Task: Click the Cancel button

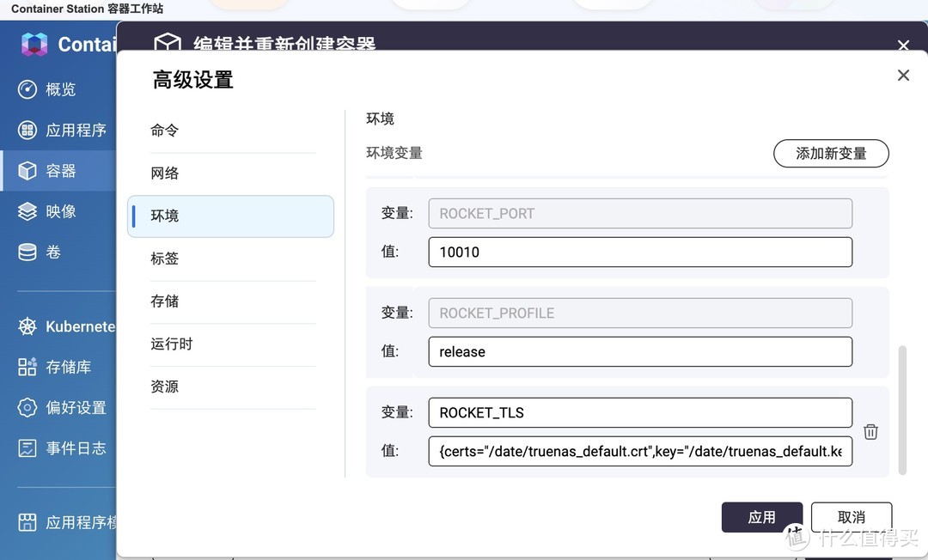Action: [851, 517]
